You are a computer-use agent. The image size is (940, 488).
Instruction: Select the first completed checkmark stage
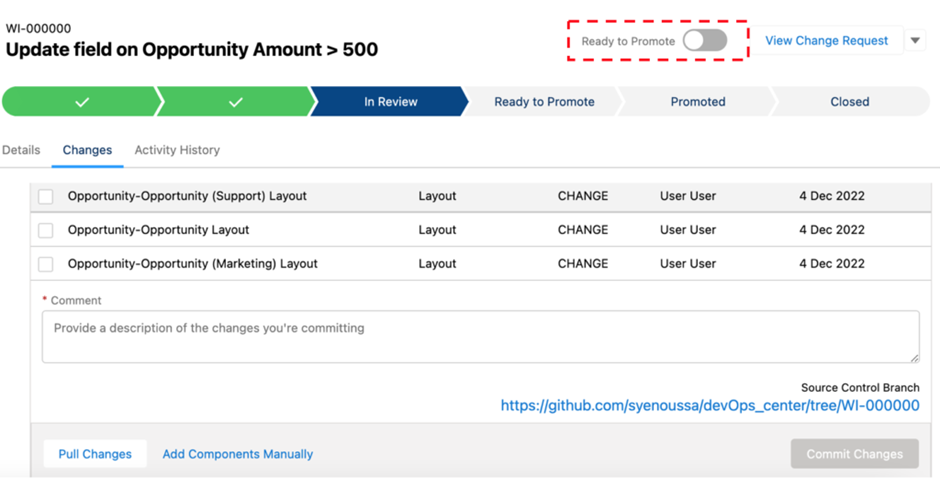click(x=82, y=102)
